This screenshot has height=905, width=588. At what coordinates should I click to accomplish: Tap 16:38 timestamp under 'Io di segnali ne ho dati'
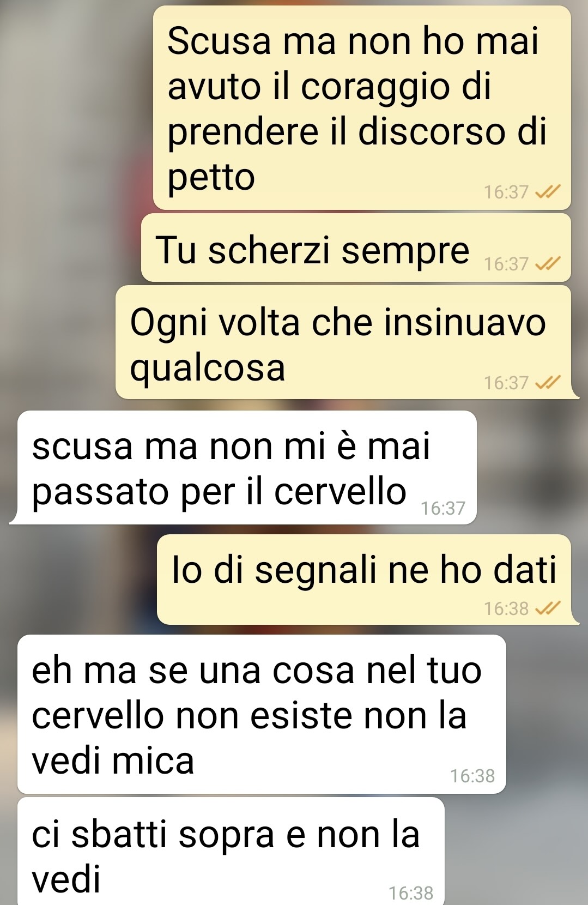506,608
